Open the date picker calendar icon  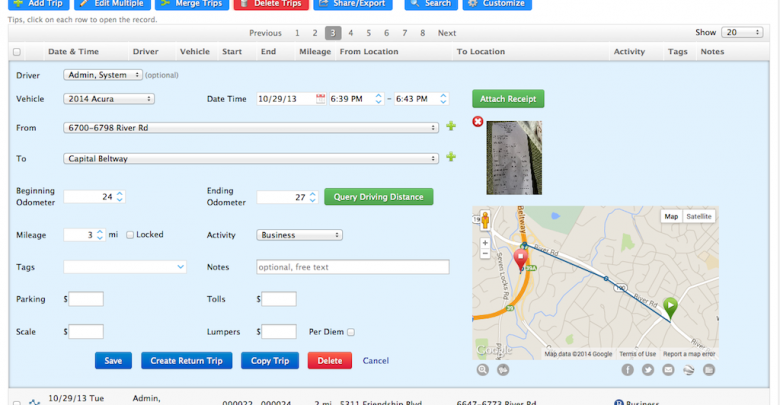click(x=321, y=98)
